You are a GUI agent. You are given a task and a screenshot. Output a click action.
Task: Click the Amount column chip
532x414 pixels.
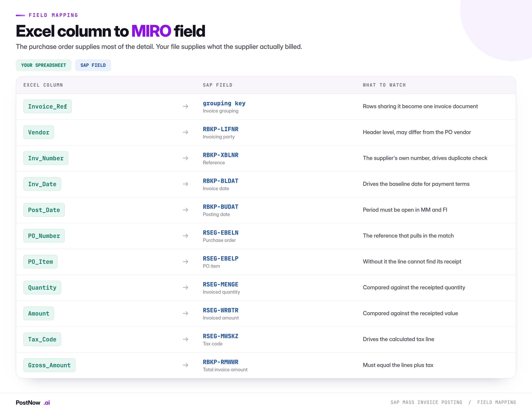[38, 313]
